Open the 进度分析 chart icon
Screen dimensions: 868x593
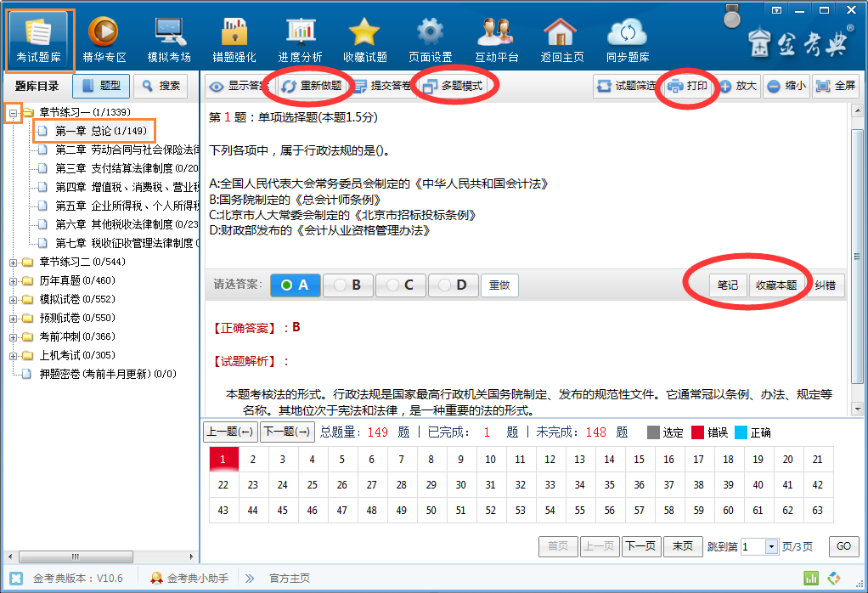click(300, 32)
